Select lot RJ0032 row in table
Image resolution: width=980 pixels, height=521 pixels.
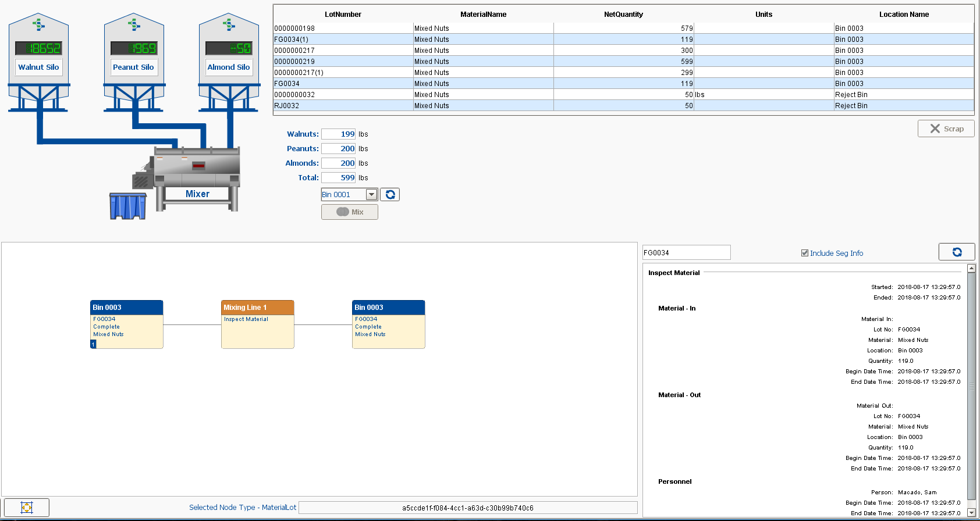[x=343, y=106]
